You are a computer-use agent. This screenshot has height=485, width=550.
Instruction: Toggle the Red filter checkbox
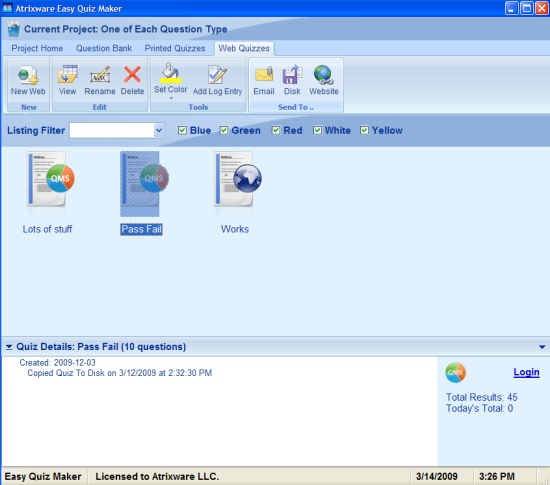pyautogui.click(x=276, y=130)
